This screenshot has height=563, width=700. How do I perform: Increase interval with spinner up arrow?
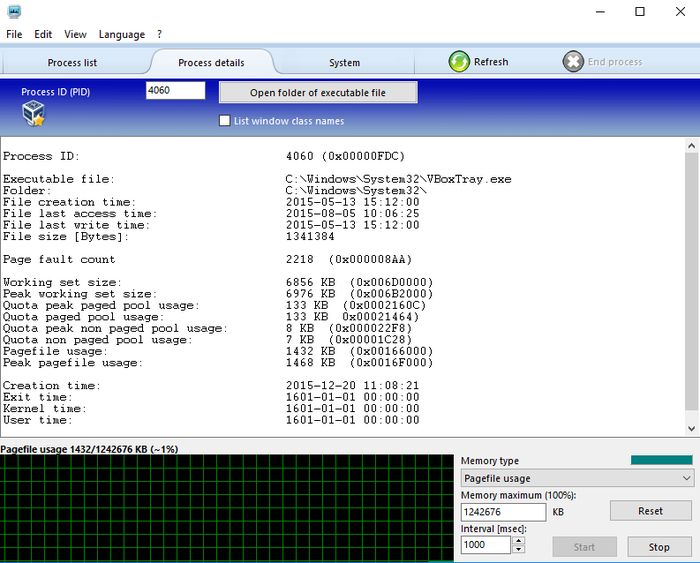[518, 541]
